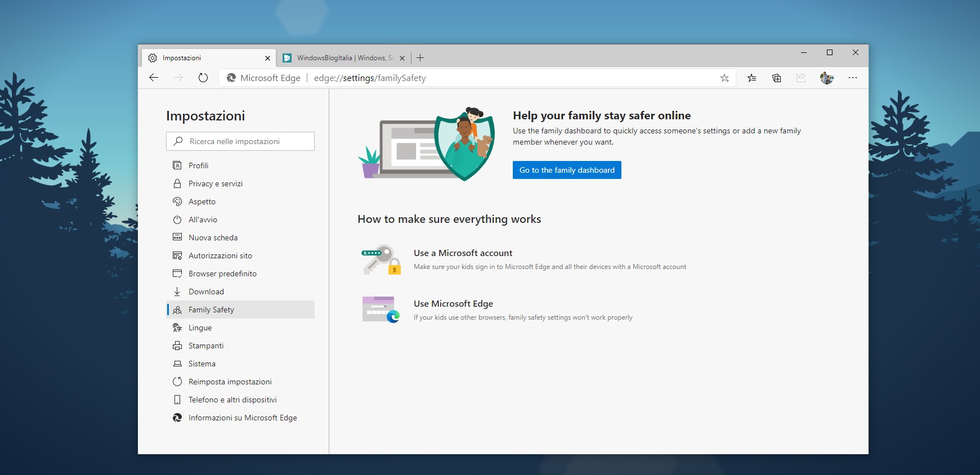Open Nuova scheda settings
This screenshot has height=475, width=980.
(240, 237)
